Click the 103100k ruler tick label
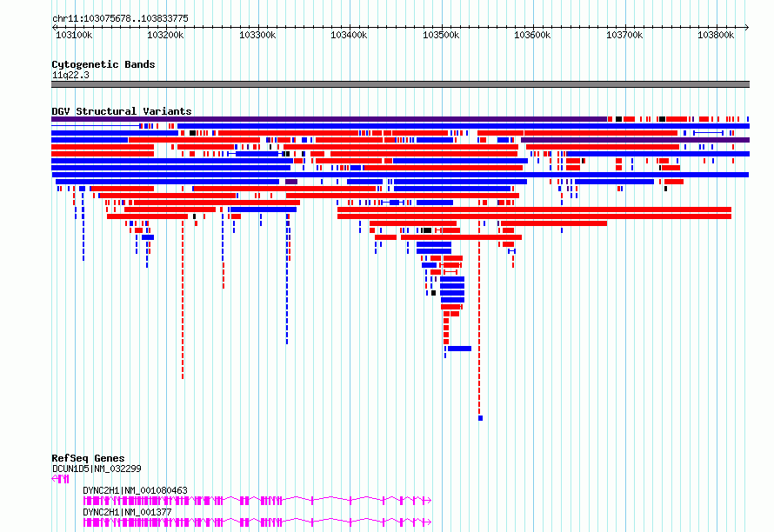Viewport: 774px width, 532px height. coord(74,35)
